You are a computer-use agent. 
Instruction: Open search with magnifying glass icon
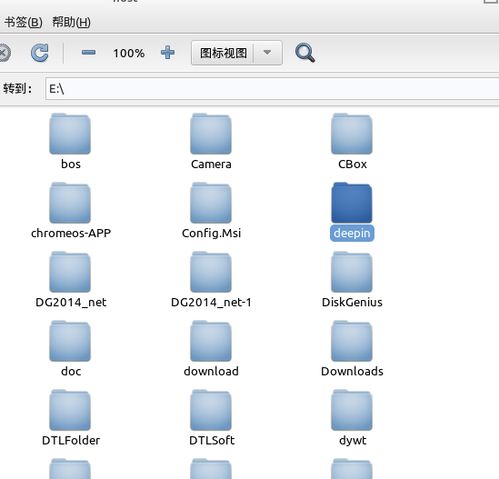305,53
